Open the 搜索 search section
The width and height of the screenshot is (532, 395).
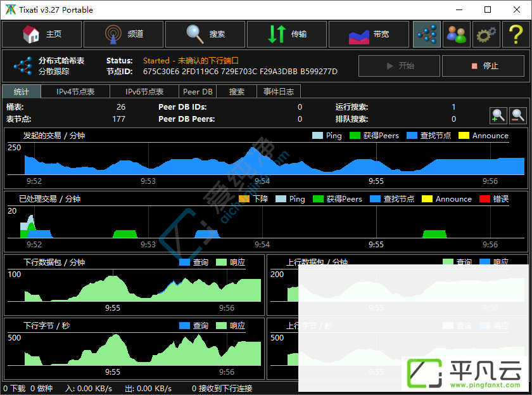click(205, 34)
